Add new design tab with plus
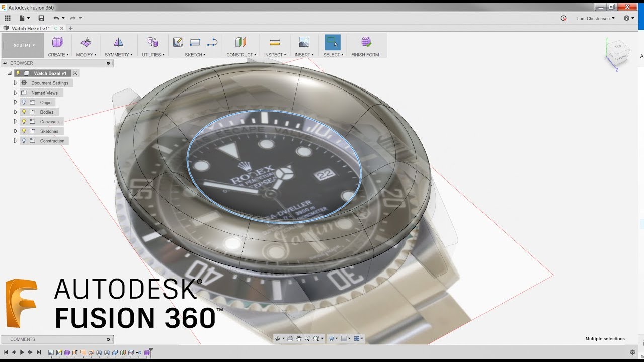The image size is (644, 362). (71, 28)
